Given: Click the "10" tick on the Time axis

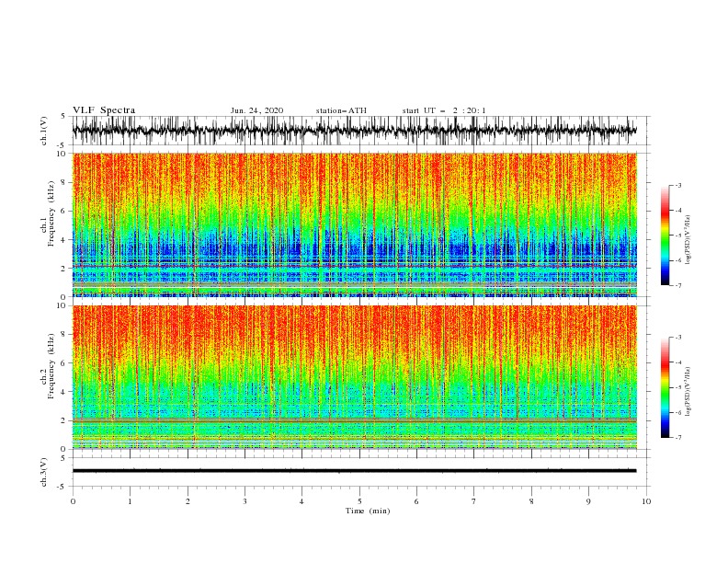Looking at the screenshot, I should click(x=646, y=501).
